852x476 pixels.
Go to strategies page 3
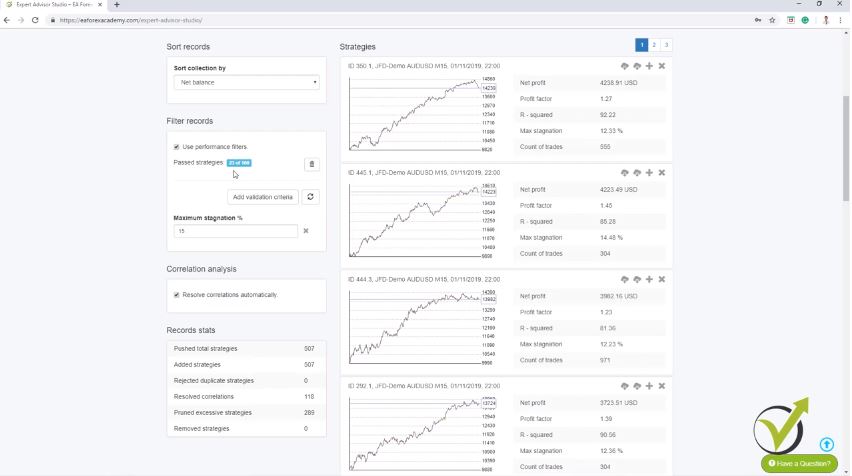point(666,45)
